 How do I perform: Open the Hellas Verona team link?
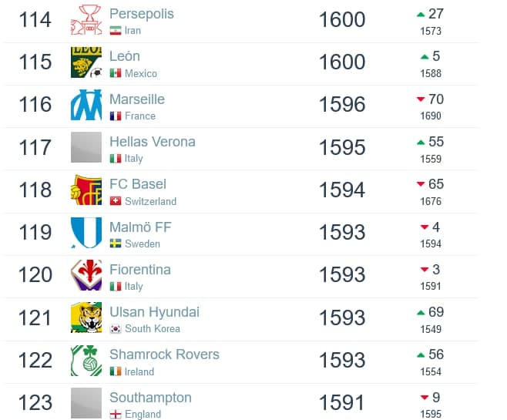(153, 142)
